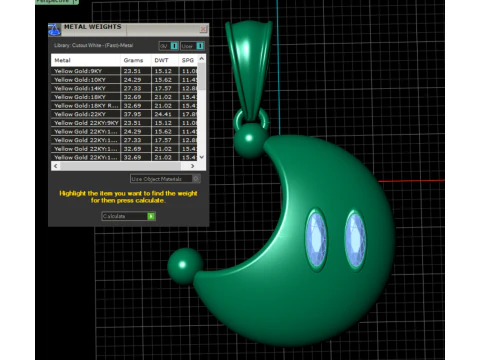Click the Metal column header
The image size is (480, 360).
[x=86, y=60]
